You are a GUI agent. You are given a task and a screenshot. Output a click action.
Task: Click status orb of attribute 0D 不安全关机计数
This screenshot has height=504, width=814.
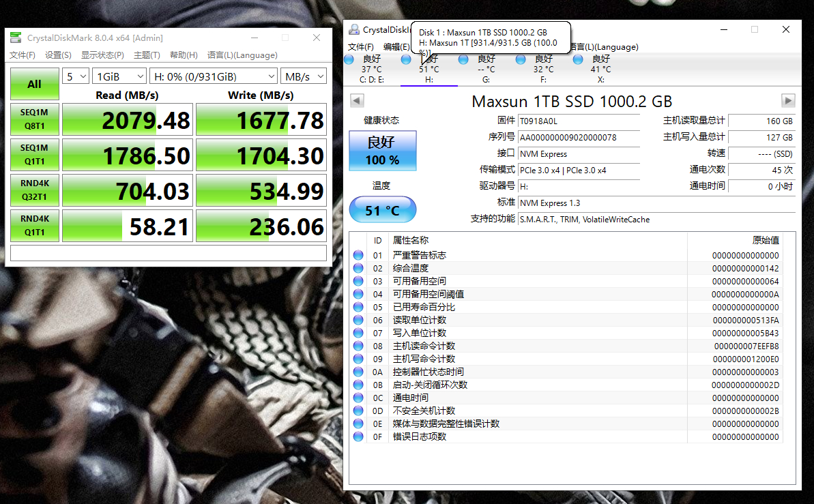[358, 411]
